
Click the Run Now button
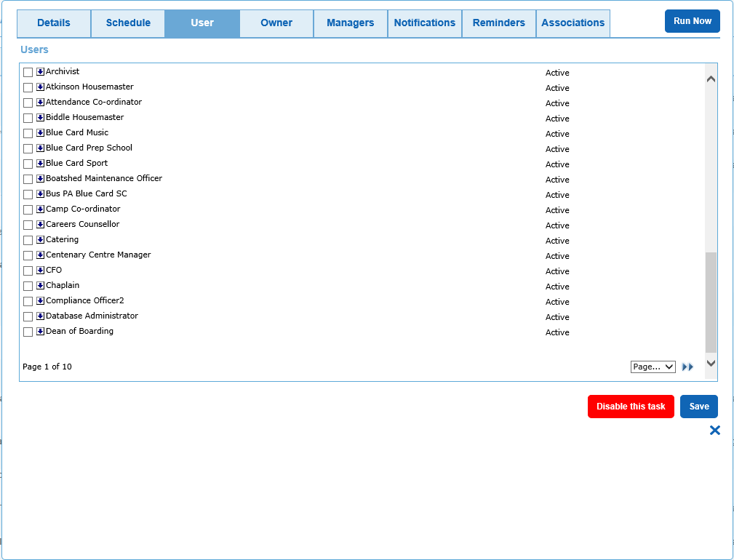692,20
